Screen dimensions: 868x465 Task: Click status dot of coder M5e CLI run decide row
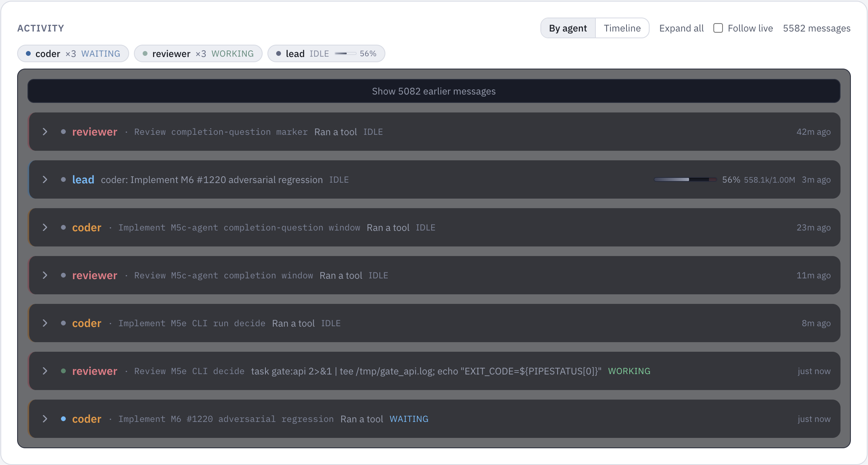click(63, 323)
